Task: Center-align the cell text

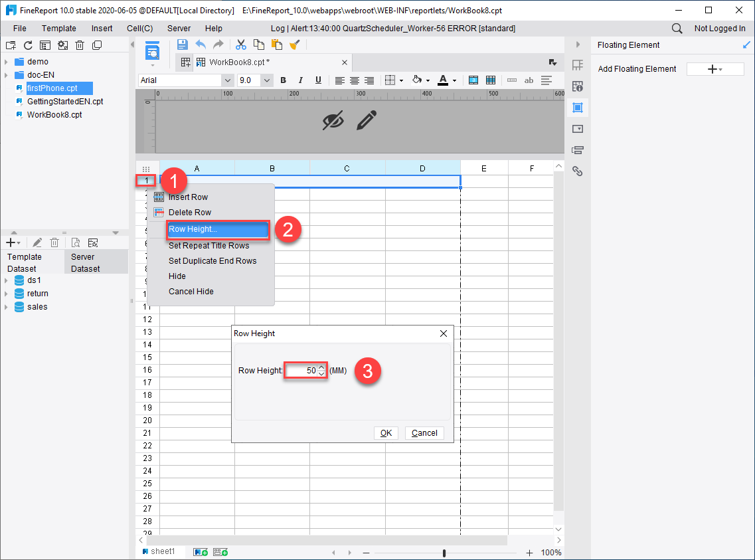Action: pos(355,80)
